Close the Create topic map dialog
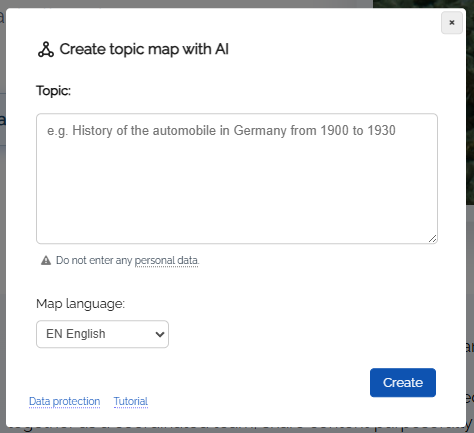 (x=452, y=23)
